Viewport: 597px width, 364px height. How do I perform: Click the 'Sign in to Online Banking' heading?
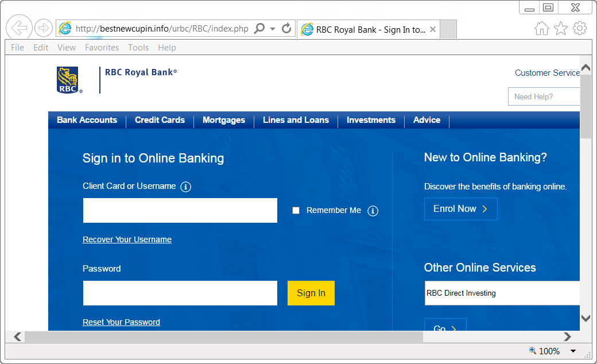[153, 158]
